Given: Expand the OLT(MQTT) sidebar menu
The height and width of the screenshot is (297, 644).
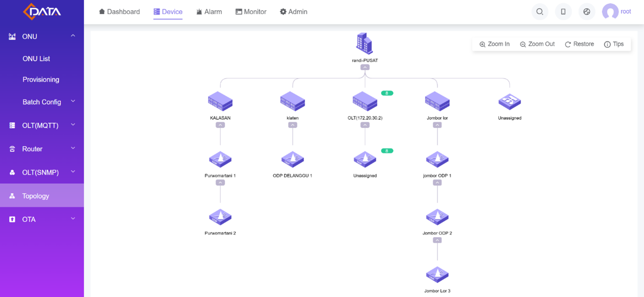Looking at the screenshot, I should (42, 125).
